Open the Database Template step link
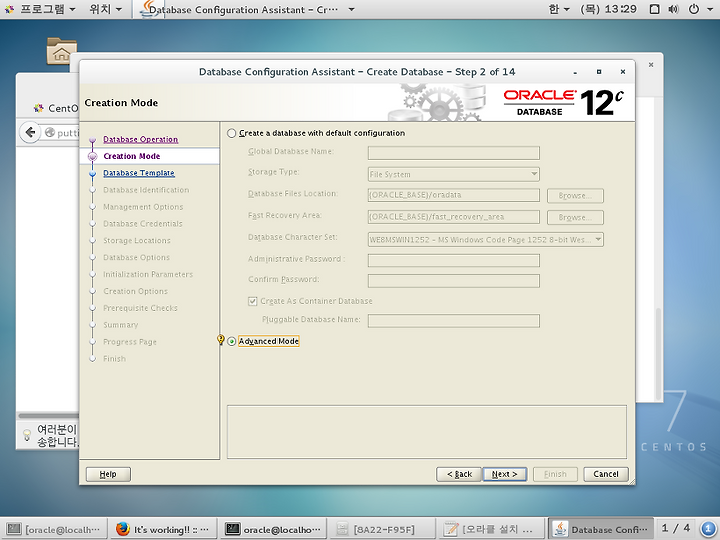This screenshot has height=540, width=720. tap(139, 173)
